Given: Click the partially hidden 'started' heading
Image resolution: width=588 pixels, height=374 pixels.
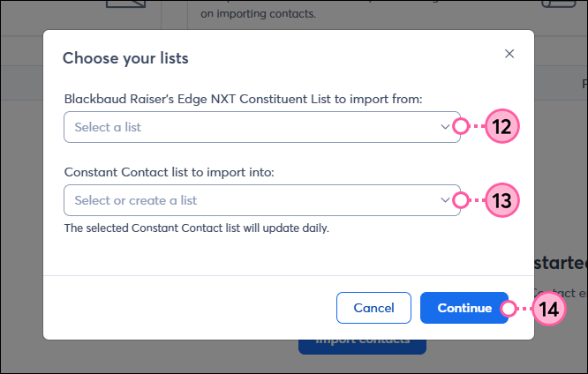Looking at the screenshot, I should click(x=561, y=263).
